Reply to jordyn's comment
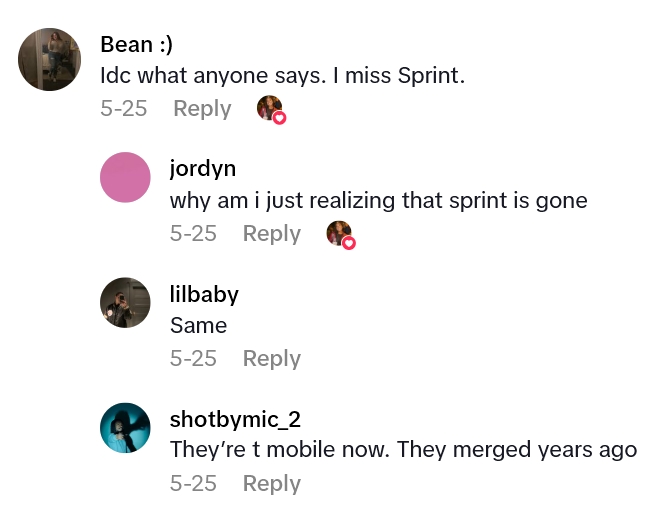Viewport: 657px width, 517px height. pyautogui.click(x=272, y=234)
